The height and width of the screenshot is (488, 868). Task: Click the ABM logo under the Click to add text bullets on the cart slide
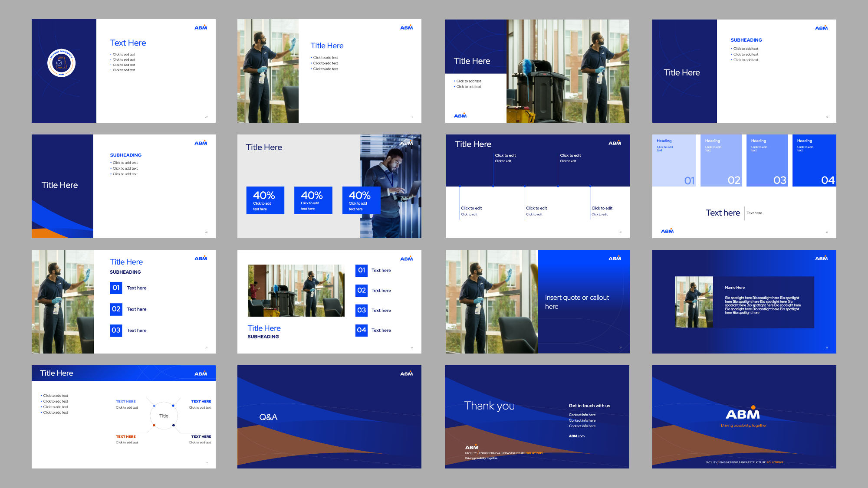[x=460, y=115]
